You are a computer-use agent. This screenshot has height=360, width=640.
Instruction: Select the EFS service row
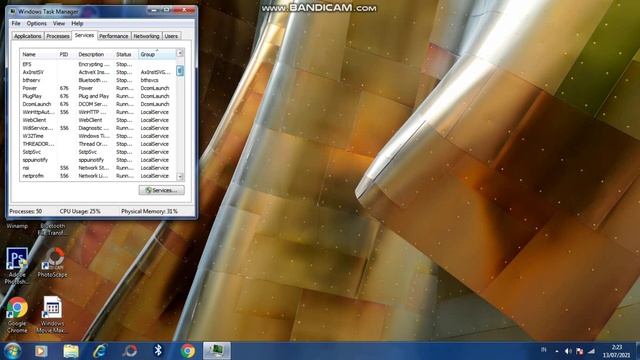coord(98,64)
